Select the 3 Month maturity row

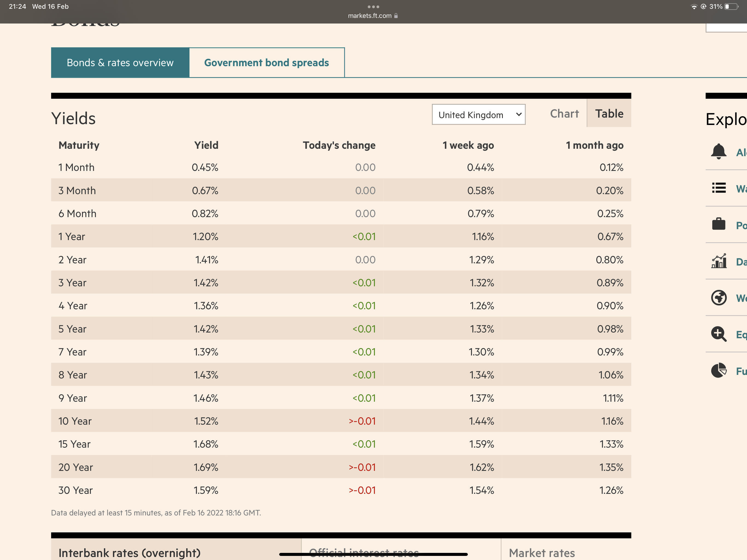341,190
